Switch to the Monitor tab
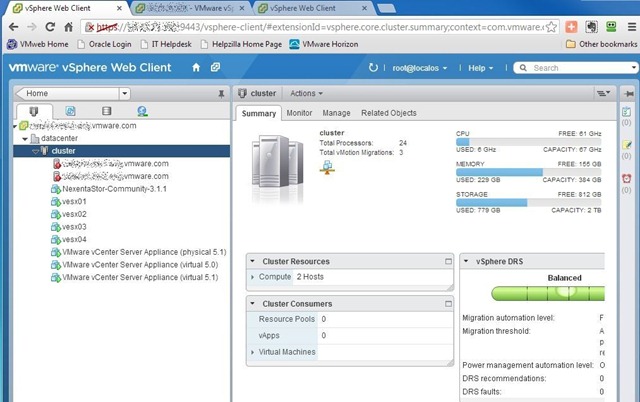Screen dimensions: 640x402 click(x=299, y=113)
